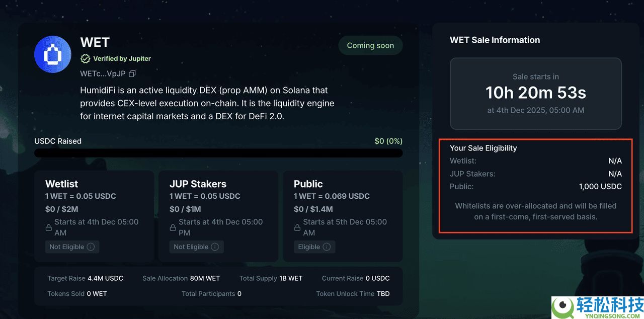This screenshot has width=644, height=319.
Task: Open the Verified by Jupiter link
Action: coord(122,58)
